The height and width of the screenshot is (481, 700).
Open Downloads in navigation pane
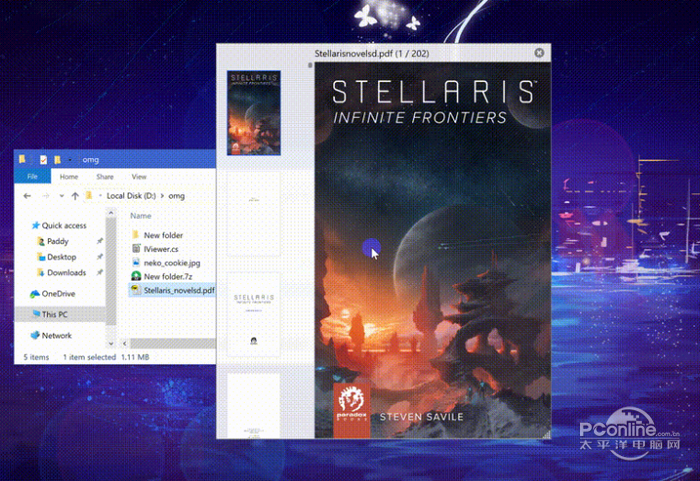click(67, 272)
